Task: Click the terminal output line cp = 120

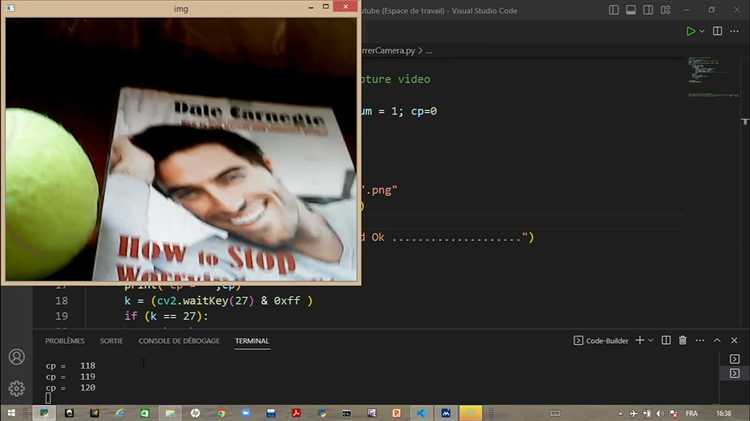Action: click(70, 388)
